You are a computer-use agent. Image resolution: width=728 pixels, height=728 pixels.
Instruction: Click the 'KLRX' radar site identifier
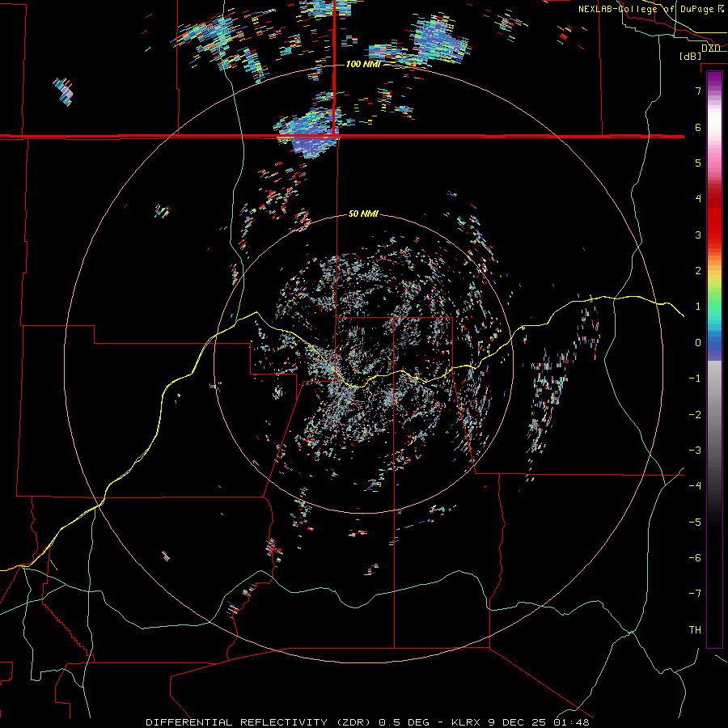[x=466, y=722]
